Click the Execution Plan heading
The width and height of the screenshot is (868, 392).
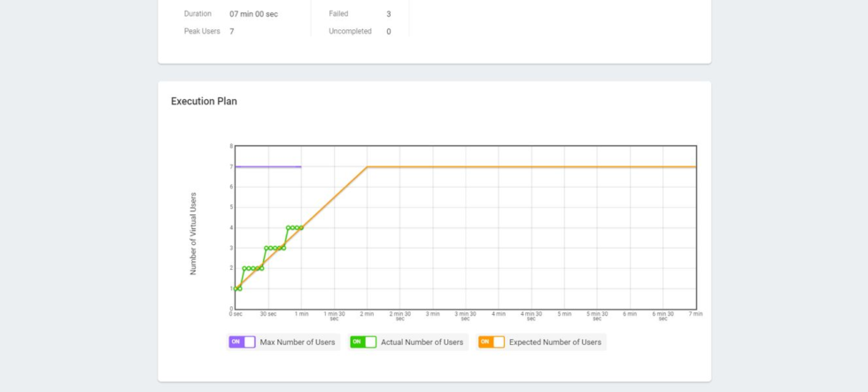pyautogui.click(x=204, y=101)
